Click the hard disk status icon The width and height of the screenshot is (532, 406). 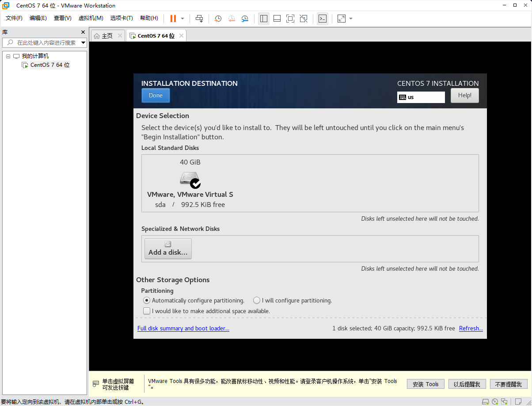pyautogui.click(x=485, y=402)
